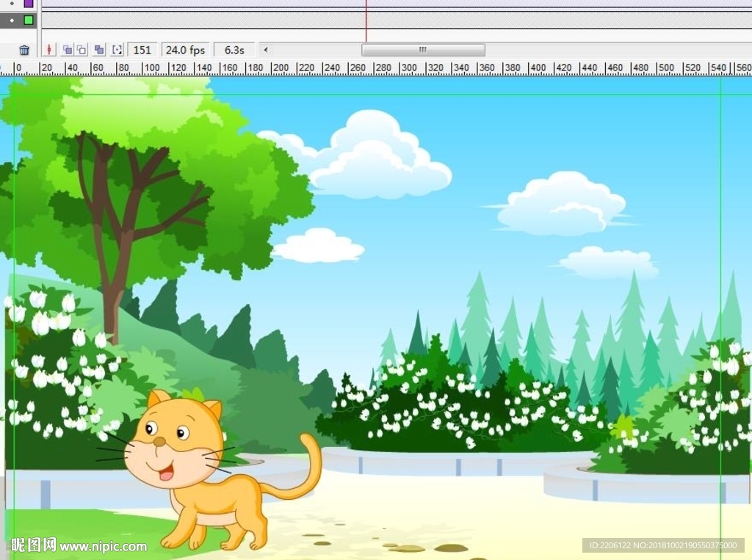Click the current frame value 151
752x560 pixels.
142,50
